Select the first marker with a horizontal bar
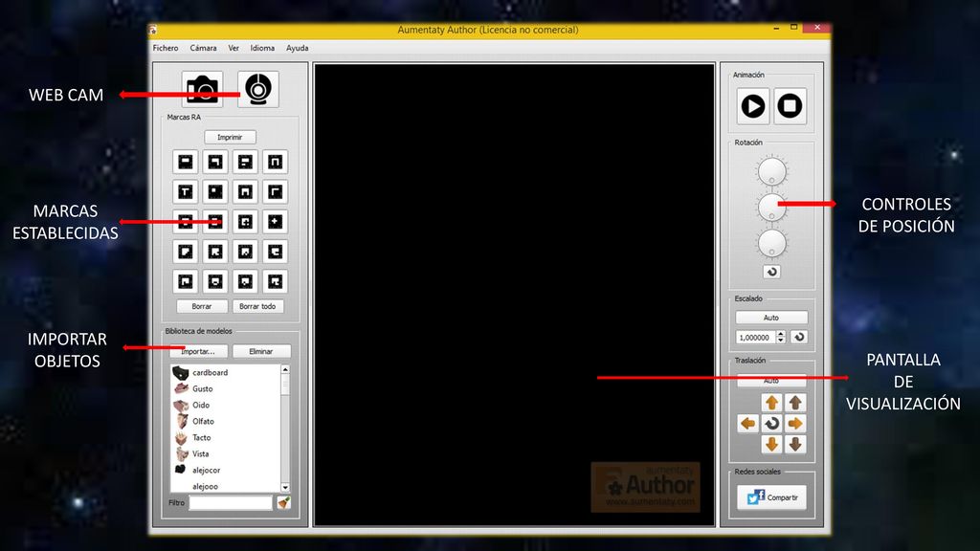Screen dimensions: 980x551 tap(185, 162)
